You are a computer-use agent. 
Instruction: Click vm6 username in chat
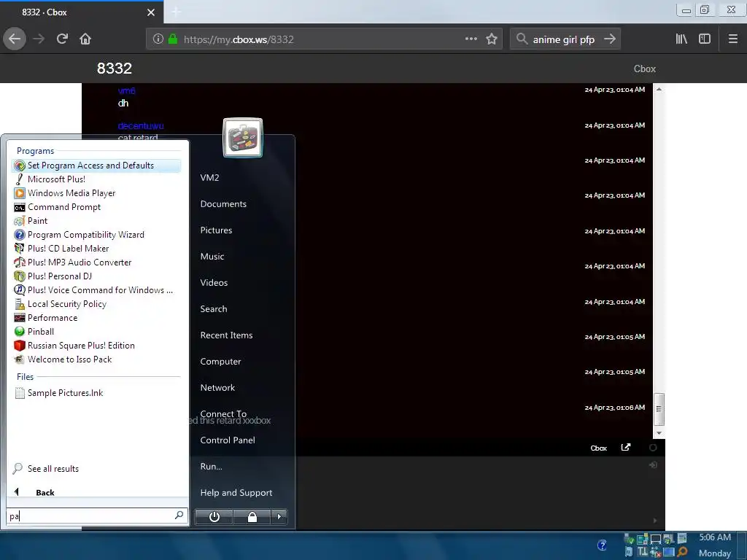[x=126, y=90]
